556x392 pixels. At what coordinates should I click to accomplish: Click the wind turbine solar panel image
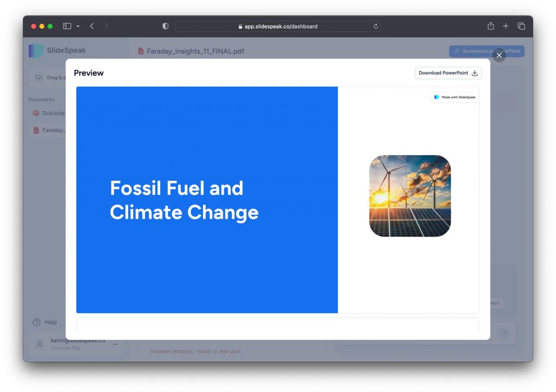410,196
